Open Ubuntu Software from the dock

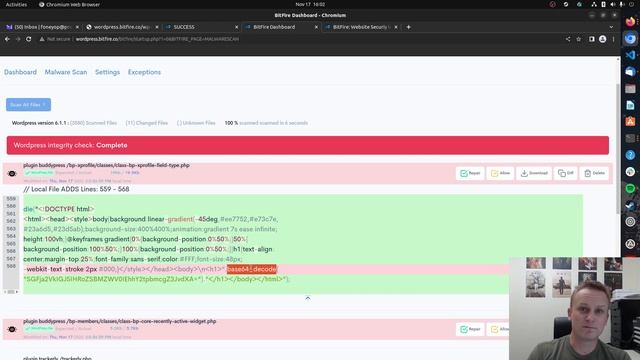tap(630, 122)
